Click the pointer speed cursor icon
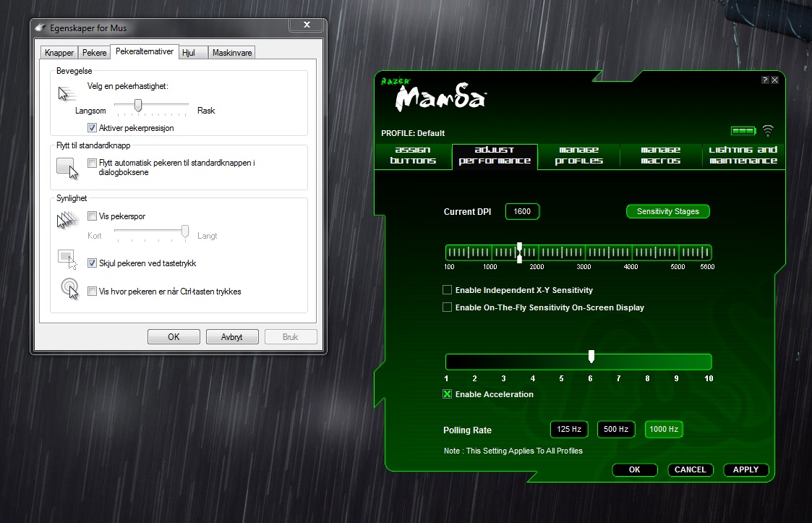 click(66, 94)
